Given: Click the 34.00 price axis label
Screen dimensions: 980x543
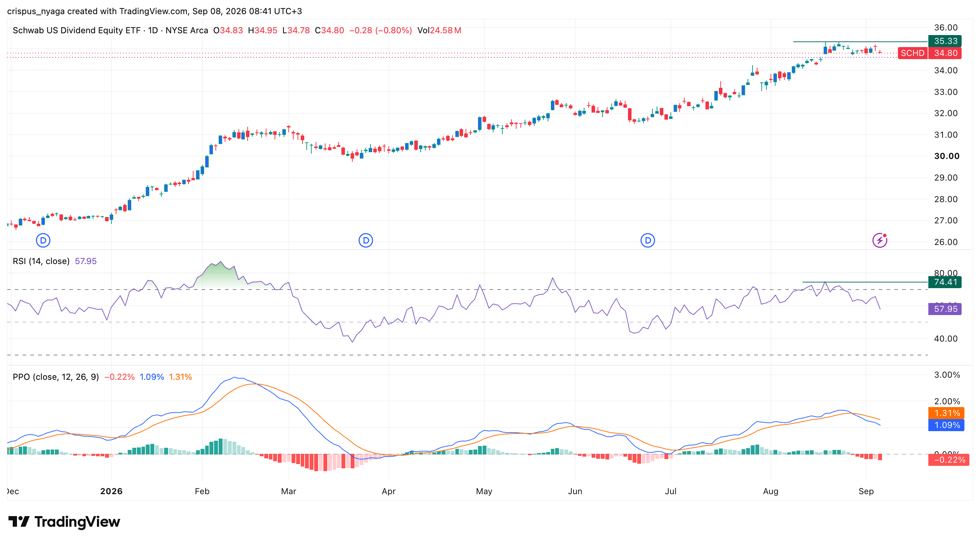Looking at the screenshot, I should click(x=946, y=70).
